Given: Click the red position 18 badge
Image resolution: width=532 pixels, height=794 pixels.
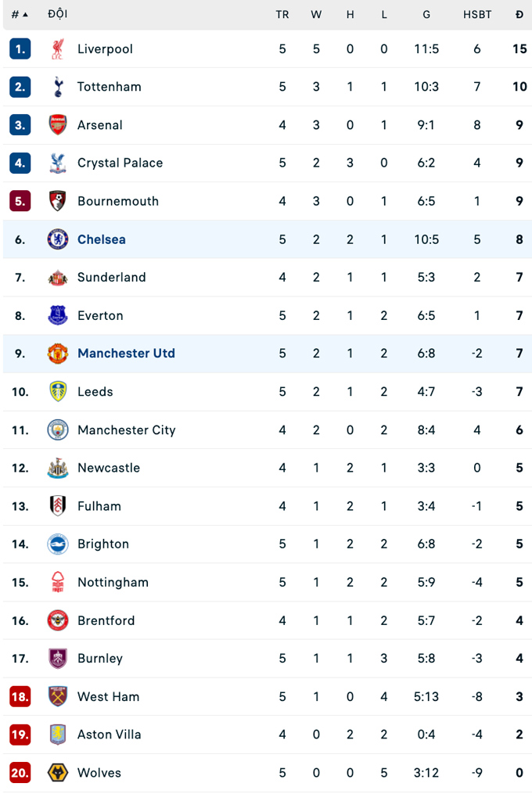Looking at the screenshot, I should tap(20, 696).
